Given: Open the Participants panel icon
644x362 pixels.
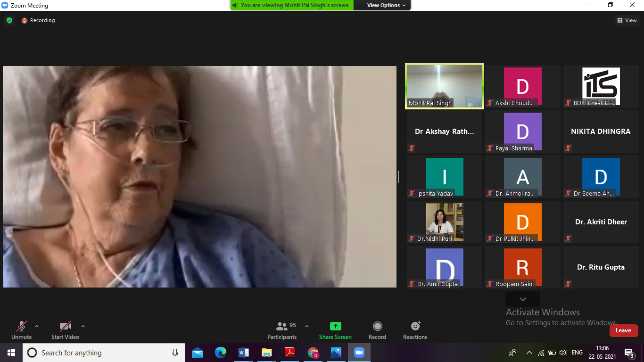Looking at the screenshot, I should click(282, 326).
